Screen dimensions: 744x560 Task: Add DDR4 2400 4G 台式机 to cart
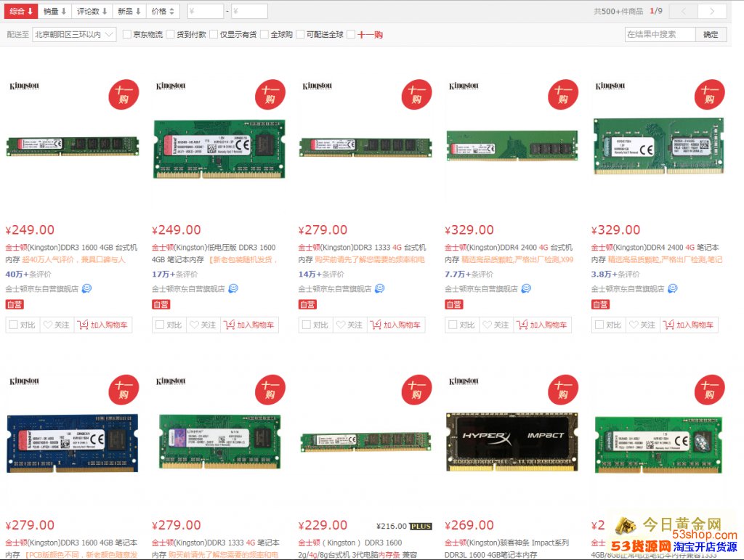click(543, 325)
